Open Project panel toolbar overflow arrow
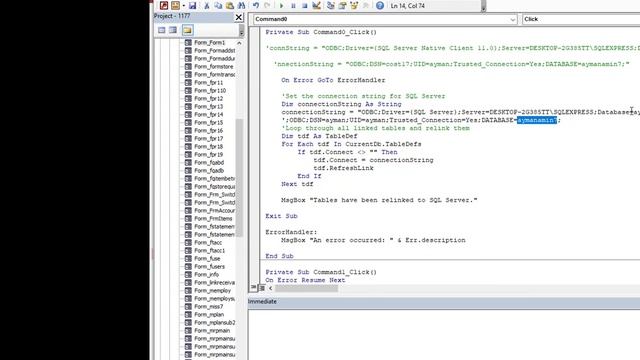The width and height of the screenshot is (640, 360). tap(241, 31)
